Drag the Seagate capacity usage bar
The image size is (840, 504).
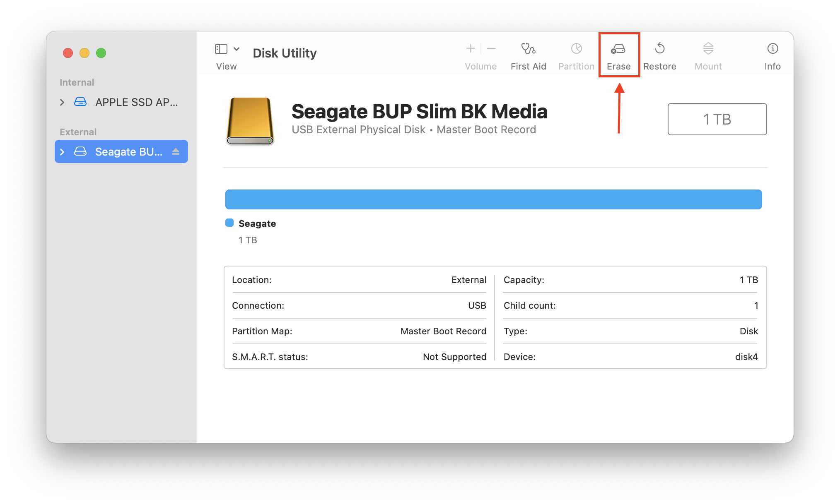click(493, 198)
